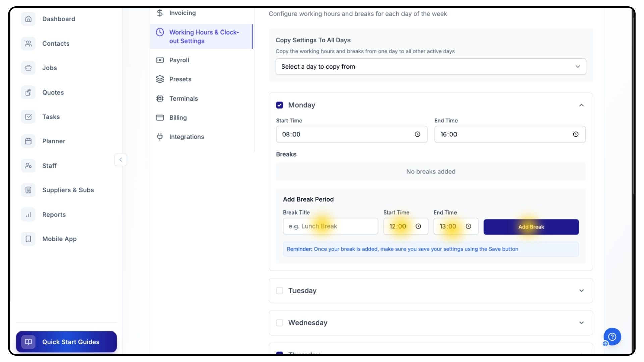Click the Reports bar chart icon

(x=29, y=215)
